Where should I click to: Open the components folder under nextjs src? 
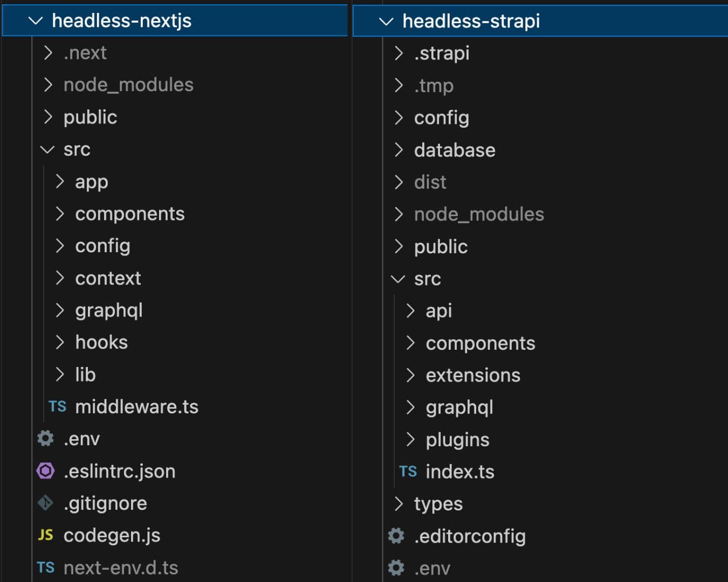[130, 214]
